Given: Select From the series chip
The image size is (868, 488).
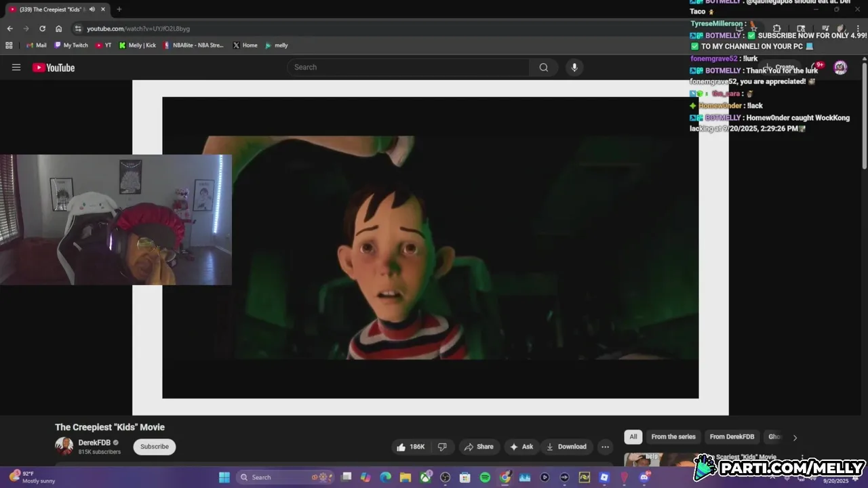Looking at the screenshot, I should click(x=673, y=437).
